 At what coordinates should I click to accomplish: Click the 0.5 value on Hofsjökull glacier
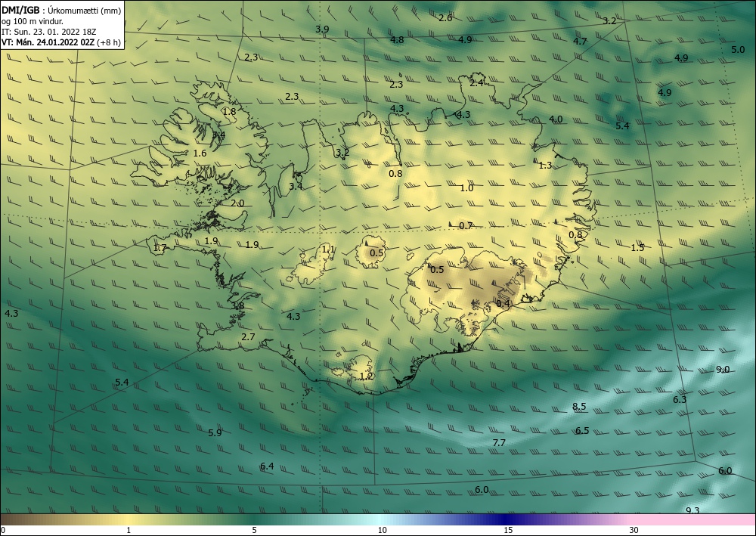(x=377, y=253)
